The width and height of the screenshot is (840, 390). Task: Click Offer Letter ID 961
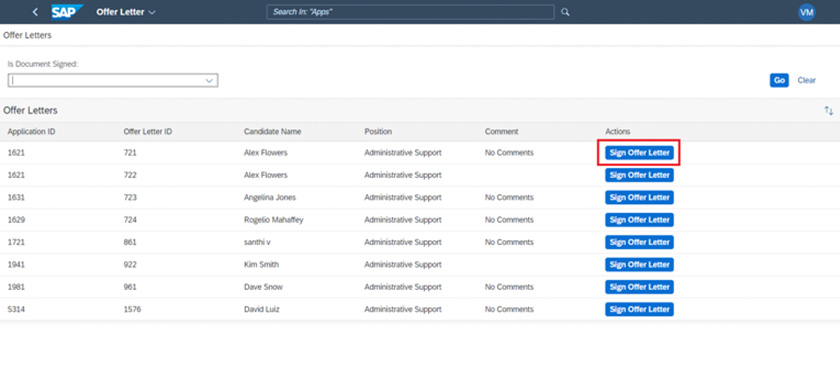click(x=130, y=287)
